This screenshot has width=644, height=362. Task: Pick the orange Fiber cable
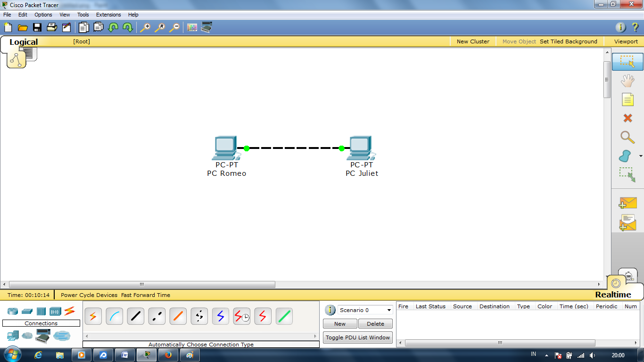pos(178,316)
